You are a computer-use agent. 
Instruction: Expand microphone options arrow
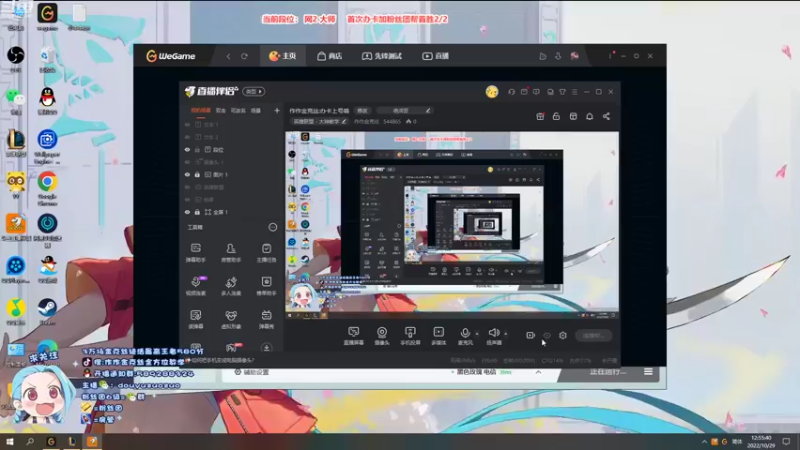click(x=477, y=334)
